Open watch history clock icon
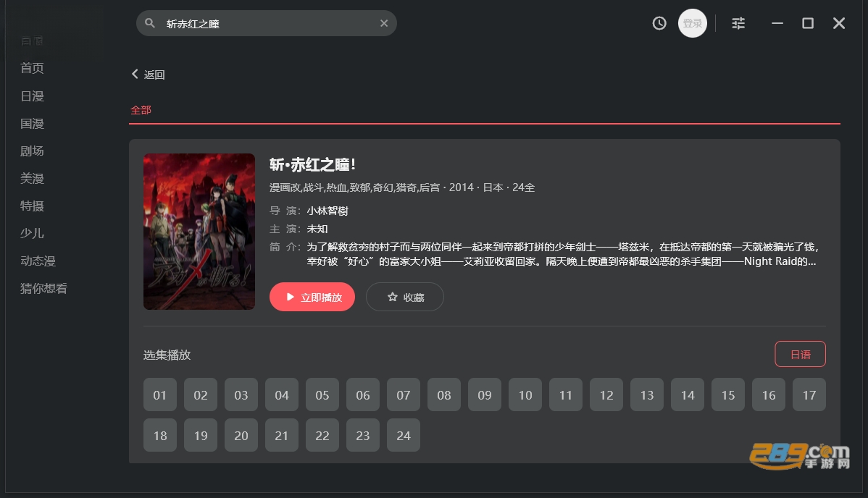Image resolution: width=868 pixels, height=498 pixels. click(659, 23)
